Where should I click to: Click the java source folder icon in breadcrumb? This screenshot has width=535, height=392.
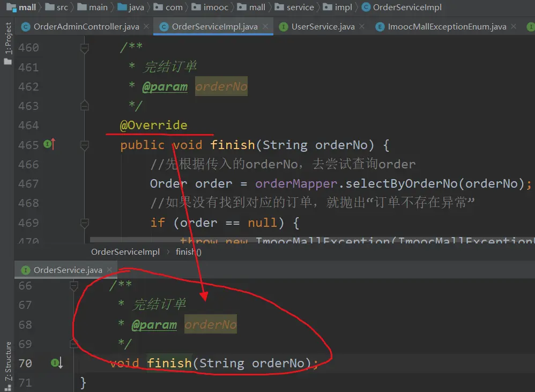coord(122,8)
